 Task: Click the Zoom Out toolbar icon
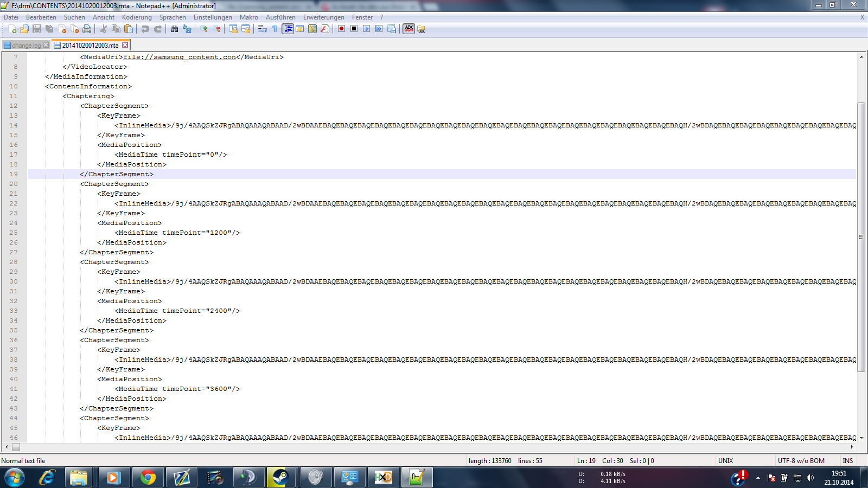click(x=216, y=29)
